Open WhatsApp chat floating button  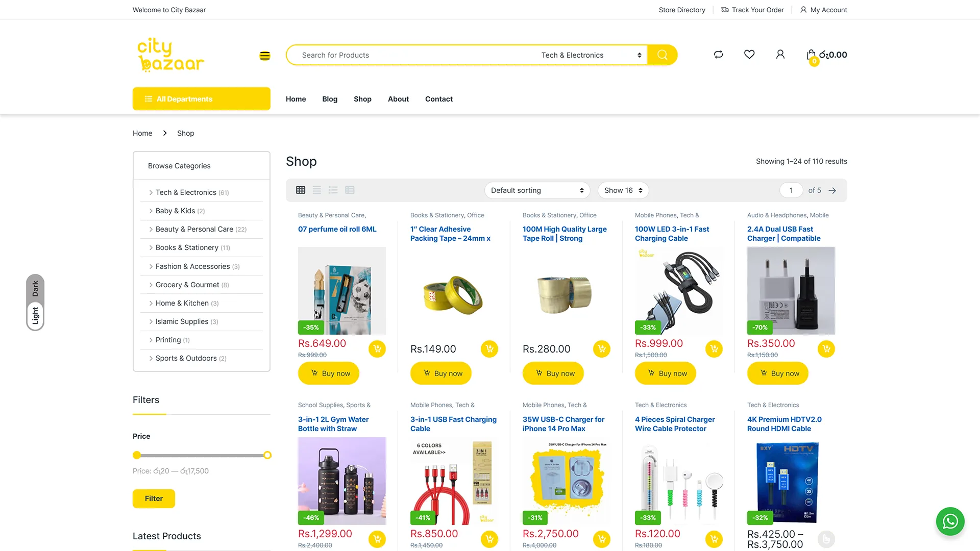tap(950, 521)
